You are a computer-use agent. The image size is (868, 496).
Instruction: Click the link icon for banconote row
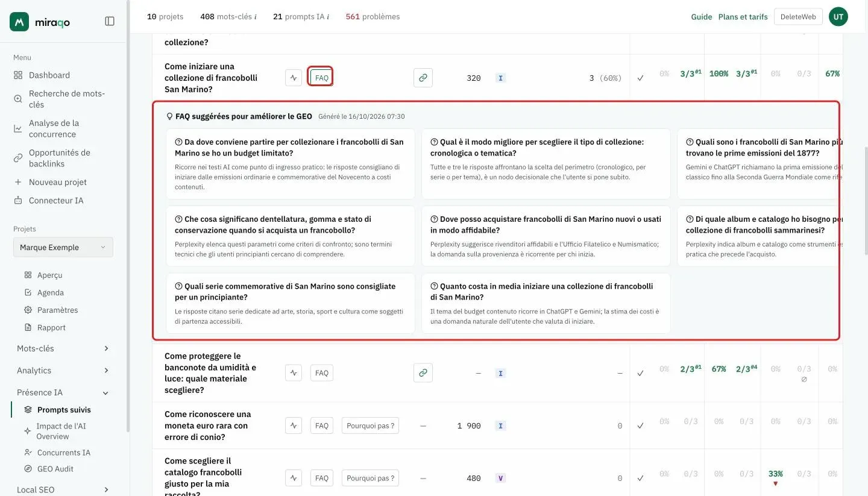click(x=423, y=373)
